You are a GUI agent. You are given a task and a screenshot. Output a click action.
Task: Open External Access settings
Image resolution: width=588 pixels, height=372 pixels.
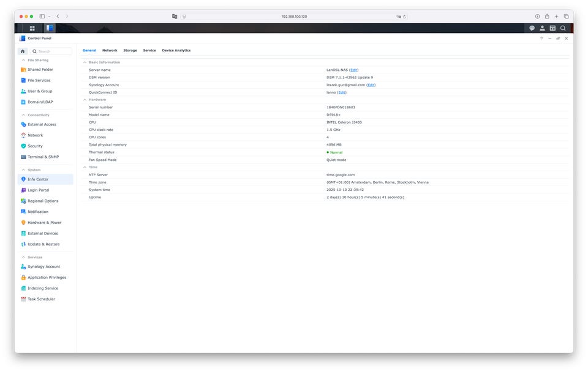[45, 124]
